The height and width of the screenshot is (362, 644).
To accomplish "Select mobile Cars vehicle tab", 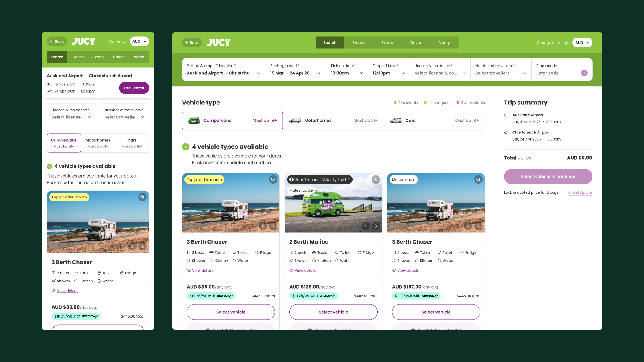I will (x=132, y=143).
